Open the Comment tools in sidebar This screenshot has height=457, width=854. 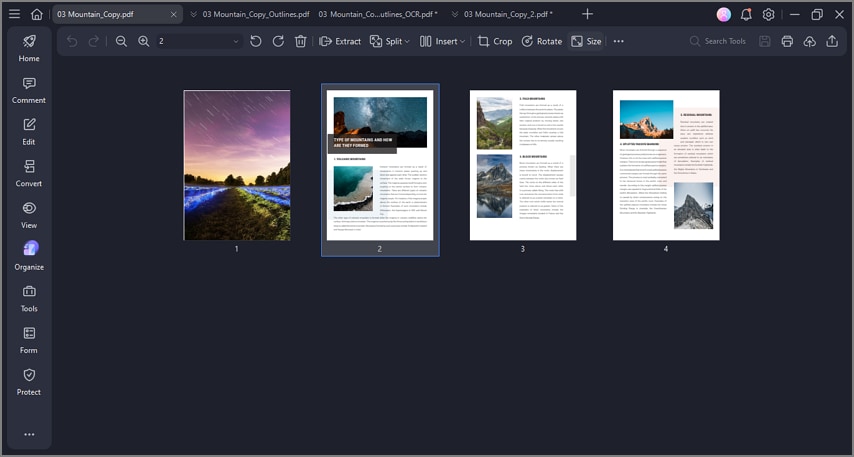(29, 90)
